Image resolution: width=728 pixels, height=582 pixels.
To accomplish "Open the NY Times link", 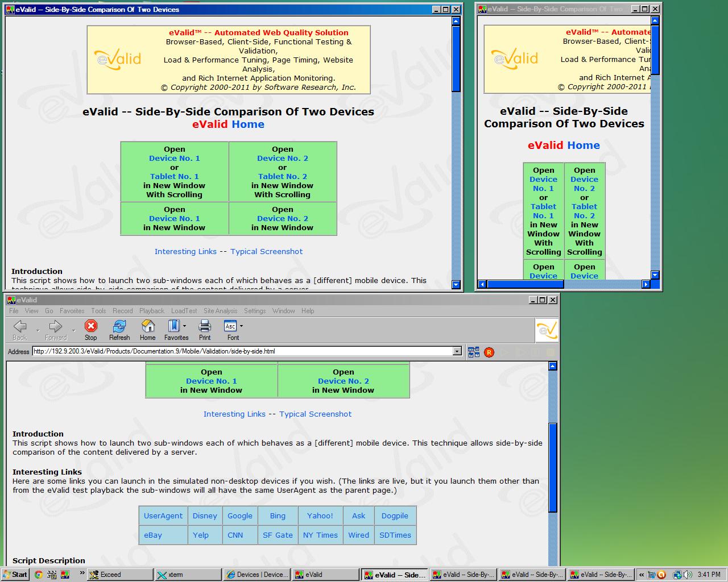I will coord(320,535).
